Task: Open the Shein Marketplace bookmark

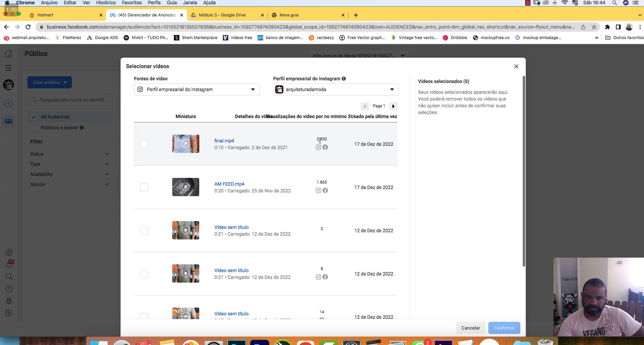Action: tap(196, 38)
